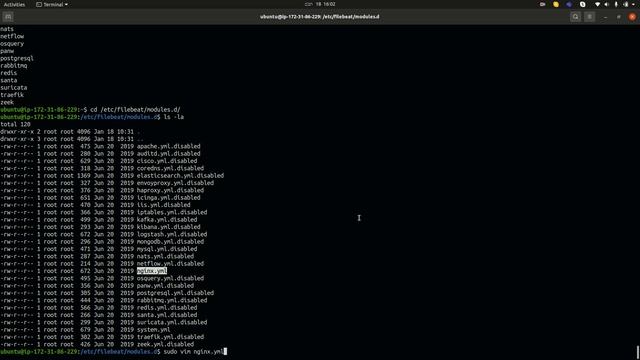
Task: Click elasticsearch.yml.disabled file name
Action: click(x=180, y=176)
